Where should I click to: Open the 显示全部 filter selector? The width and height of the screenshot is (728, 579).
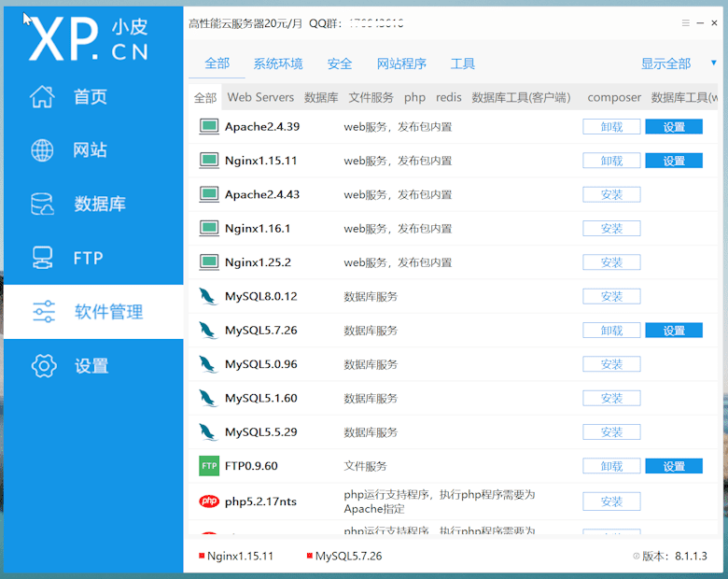(x=665, y=64)
